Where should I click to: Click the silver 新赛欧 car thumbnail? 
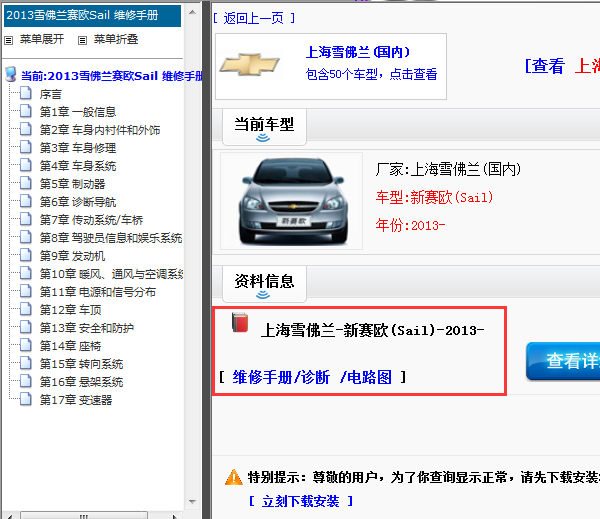pos(292,201)
